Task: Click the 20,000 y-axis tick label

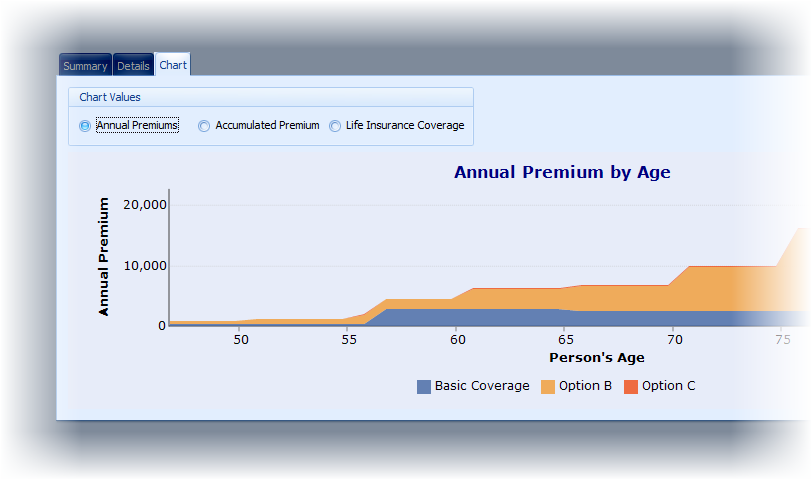Action: point(144,205)
